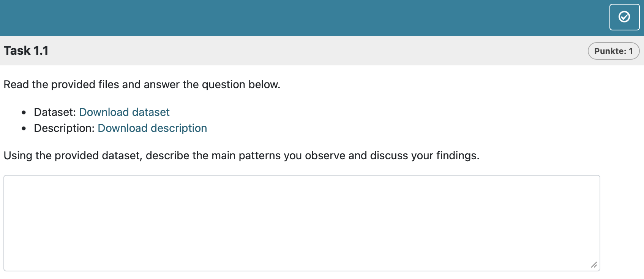Select the Task 1.1 heading

[26, 50]
